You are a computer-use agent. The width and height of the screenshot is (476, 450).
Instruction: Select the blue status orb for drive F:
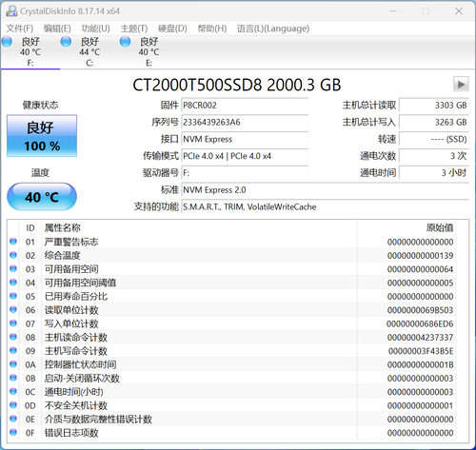[x=7, y=42]
